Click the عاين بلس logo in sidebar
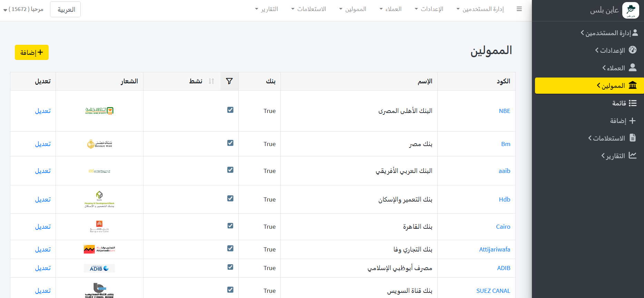 tap(631, 10)
